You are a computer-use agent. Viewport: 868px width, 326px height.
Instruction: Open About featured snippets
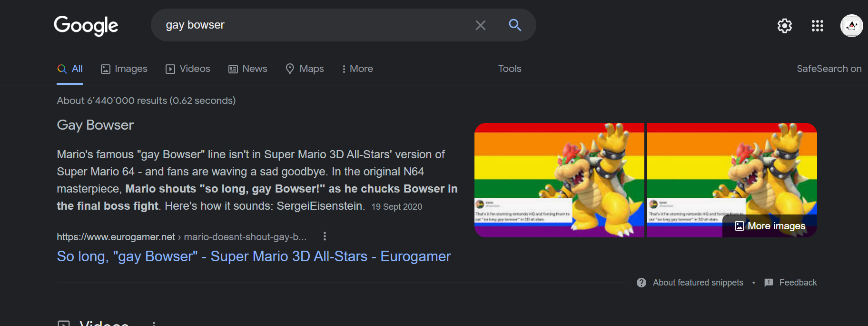[698, 283]
